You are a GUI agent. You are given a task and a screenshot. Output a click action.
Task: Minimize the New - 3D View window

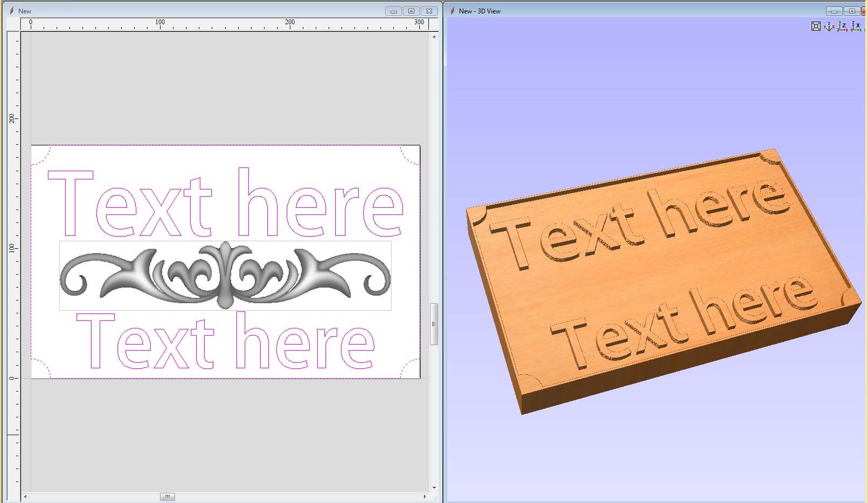tap(834, 11)
